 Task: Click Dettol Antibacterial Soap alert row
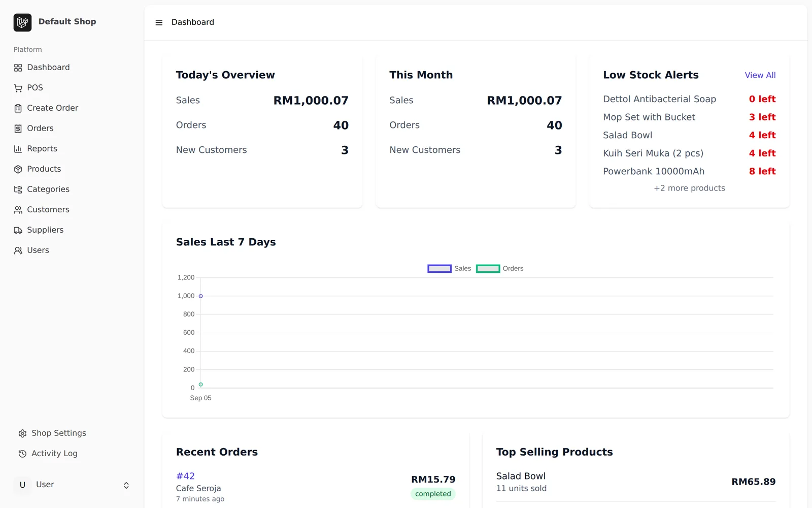(x=689, y=99)
